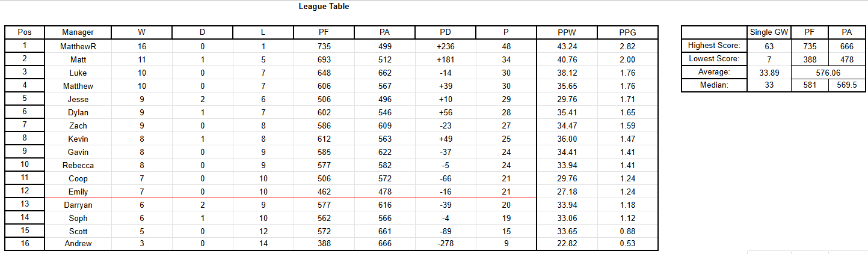The width and height of the screenshot is (868, 254).
Task: Select the Manager column header
Action: (x=78, y=32)
